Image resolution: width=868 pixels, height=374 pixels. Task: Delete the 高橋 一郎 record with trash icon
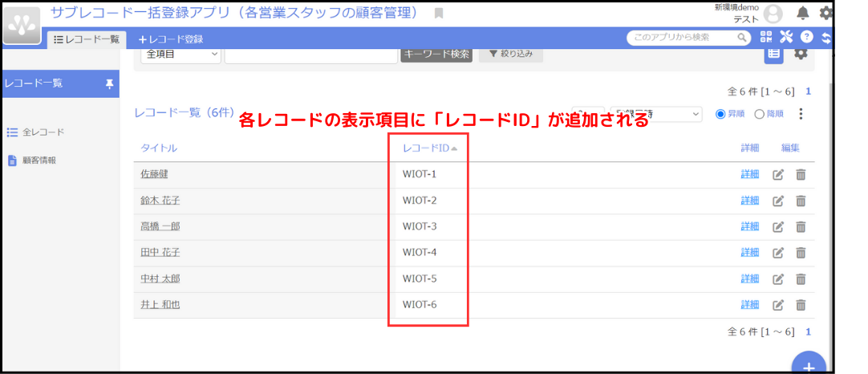(801, 226)
